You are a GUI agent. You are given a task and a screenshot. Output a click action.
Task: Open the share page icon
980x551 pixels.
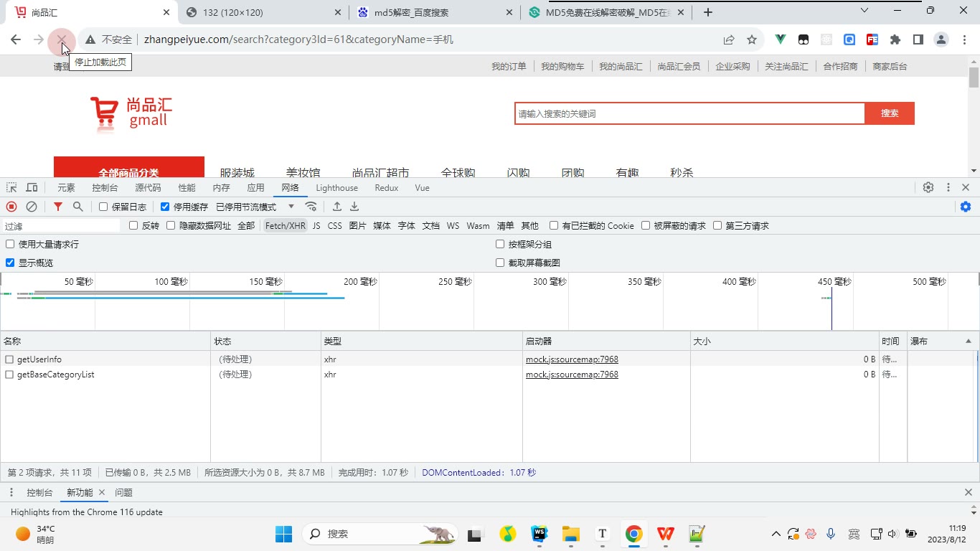click(729, 40)
